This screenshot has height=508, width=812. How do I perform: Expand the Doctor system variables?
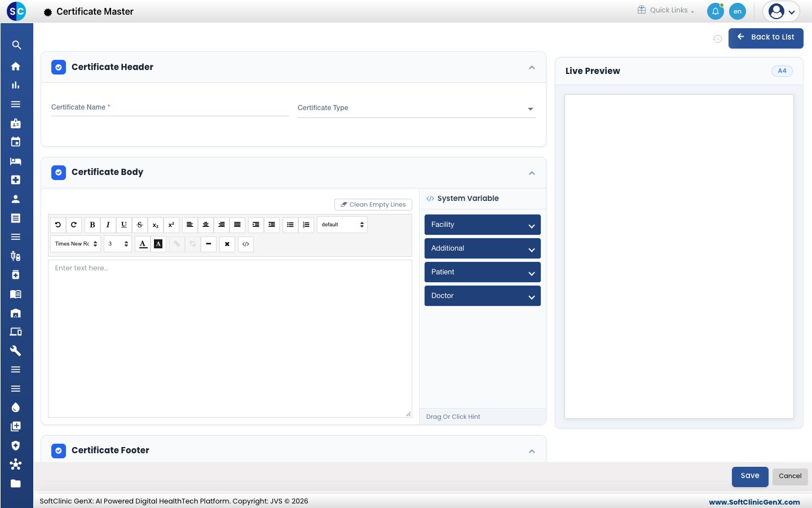pyautogui.click(x=483, y=296)
